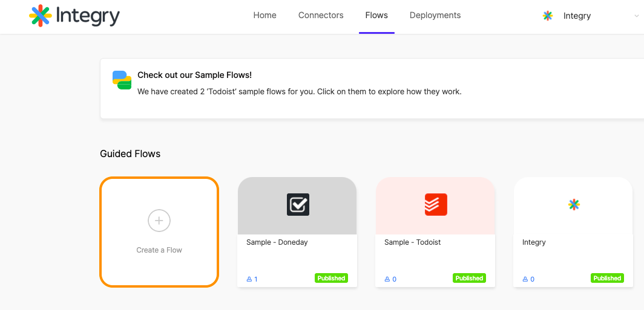644x310 pixels.
Task: Go to the Home tab
Action: click(265, 15)
